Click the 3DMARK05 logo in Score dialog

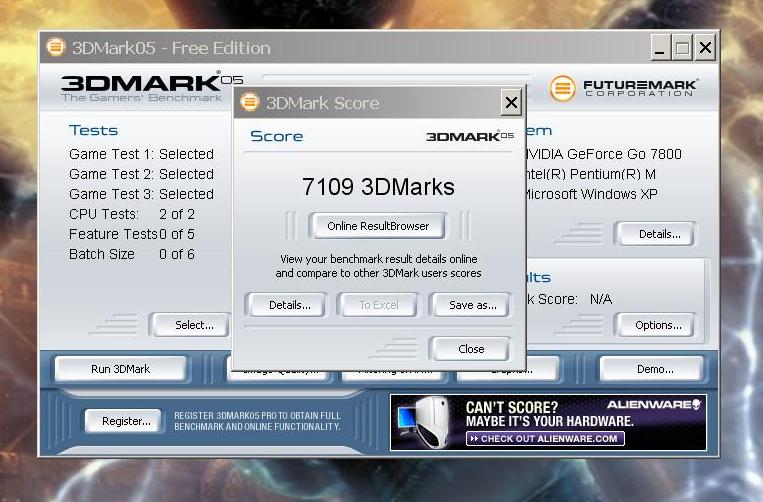click(x=470, y=137)
